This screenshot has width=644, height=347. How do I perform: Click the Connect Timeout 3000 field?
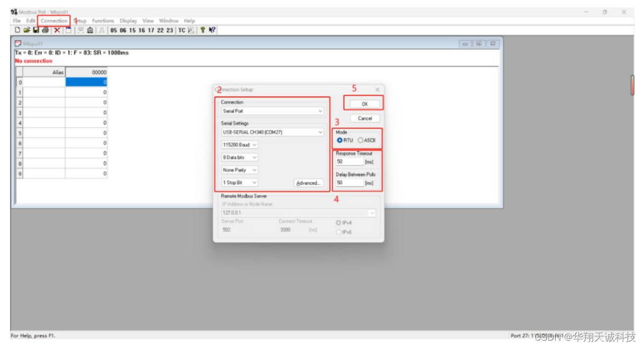292,230
